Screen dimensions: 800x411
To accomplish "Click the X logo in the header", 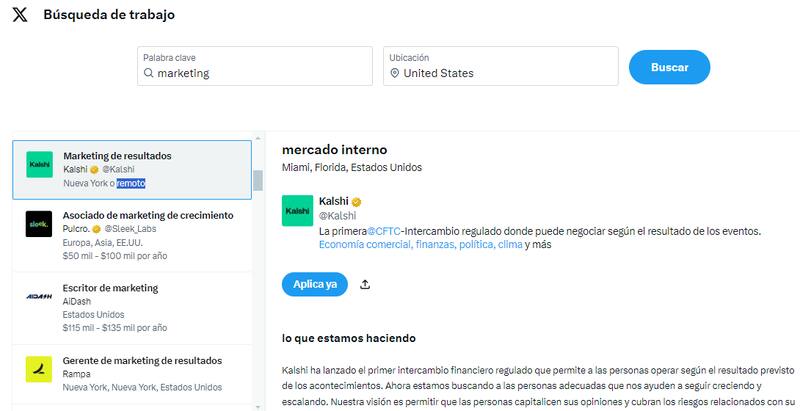I will (x=20, y=15).
